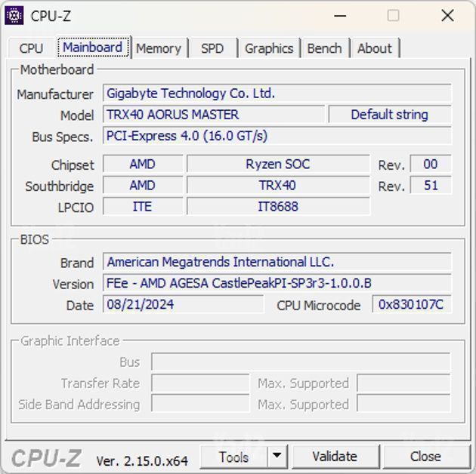476x474 pixels.
Task: Click the CPU Microcode label
Action: tap(319, 305)
